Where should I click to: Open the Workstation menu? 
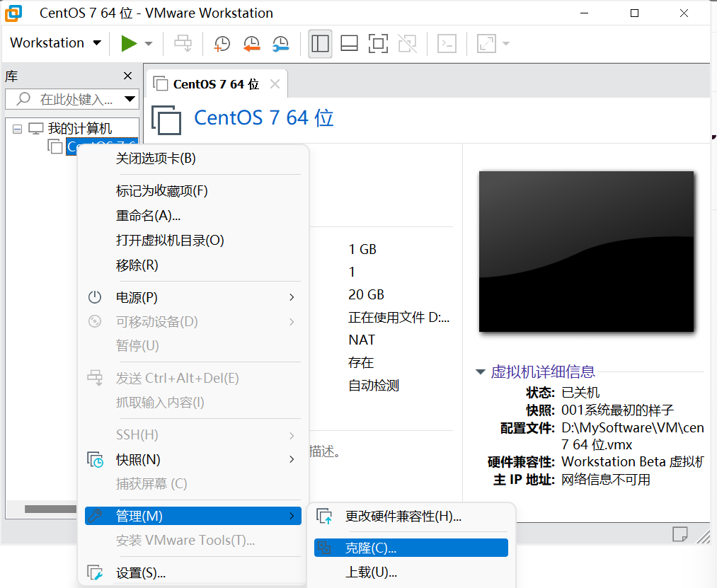[x=55, y=43]
